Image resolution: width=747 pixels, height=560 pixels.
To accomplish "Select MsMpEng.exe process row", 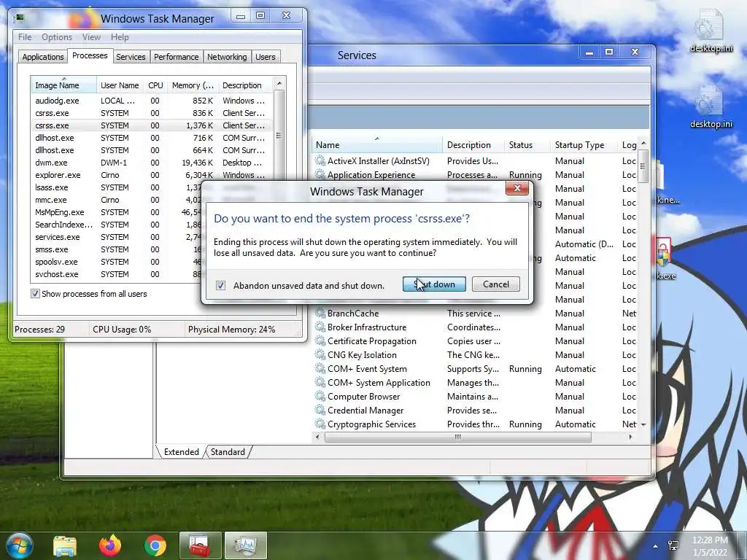I will coord(116,212).
